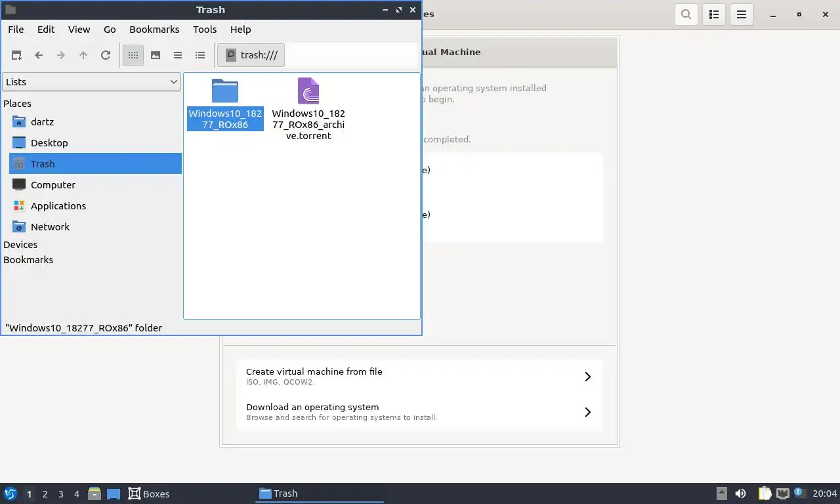Click the folder icon in Trash title bar

pos(10,10)
